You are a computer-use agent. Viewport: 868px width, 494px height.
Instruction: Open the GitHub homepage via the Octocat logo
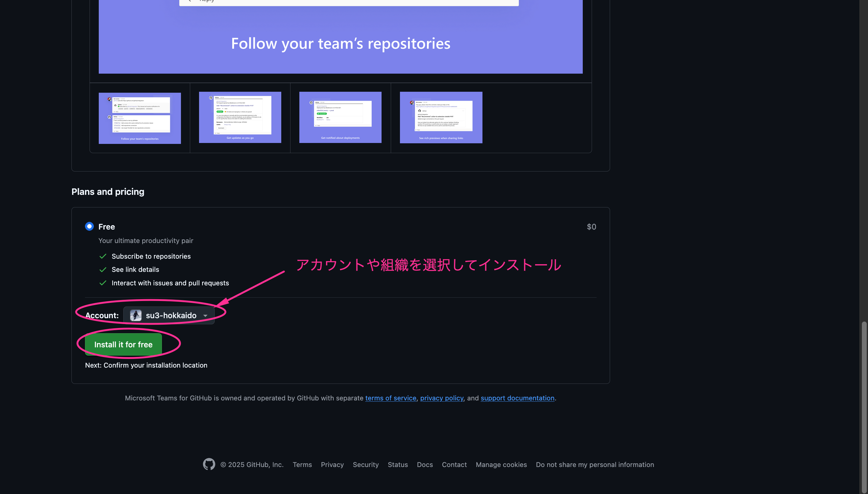[x=209, y=465]
